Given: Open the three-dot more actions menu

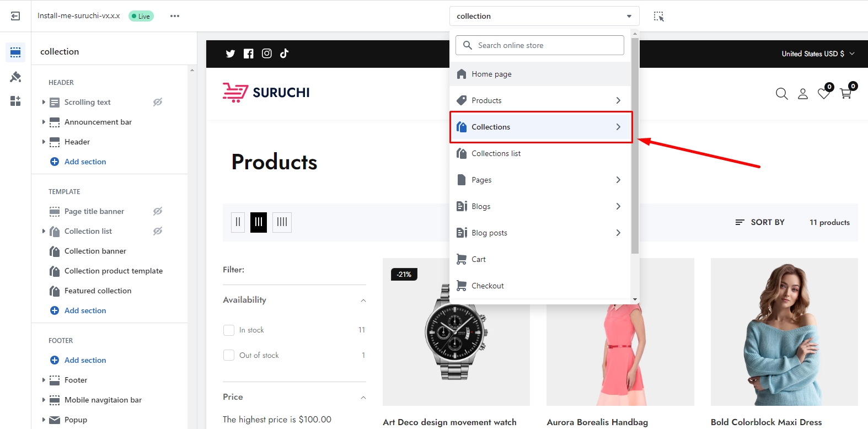Looking at the screenshot, I should [x=175, y=16].
